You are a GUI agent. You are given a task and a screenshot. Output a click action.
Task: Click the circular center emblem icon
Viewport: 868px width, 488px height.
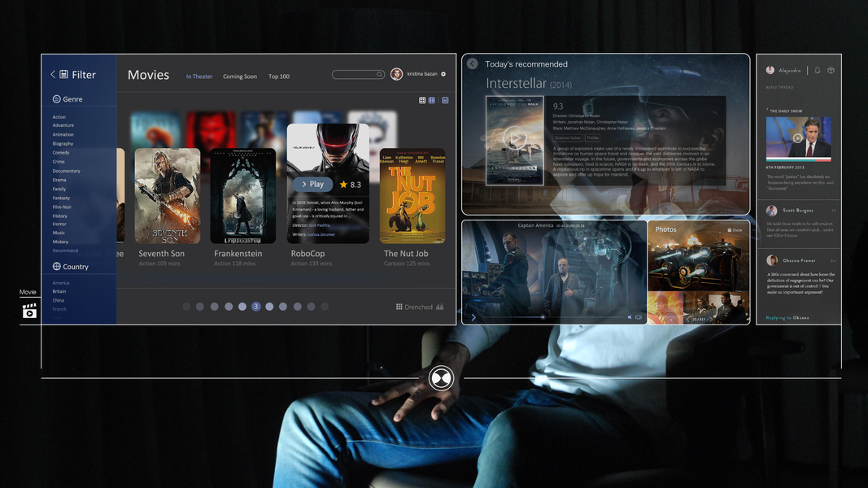click(441, 378)
